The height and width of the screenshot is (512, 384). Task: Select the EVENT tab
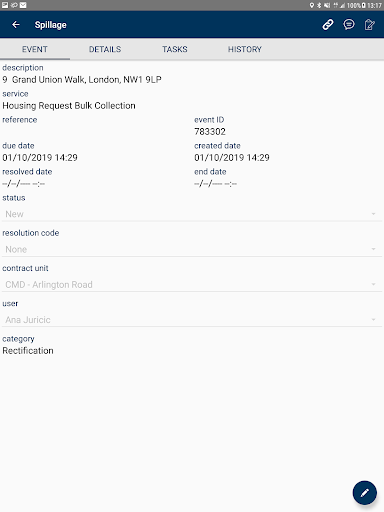pos(35,49)
